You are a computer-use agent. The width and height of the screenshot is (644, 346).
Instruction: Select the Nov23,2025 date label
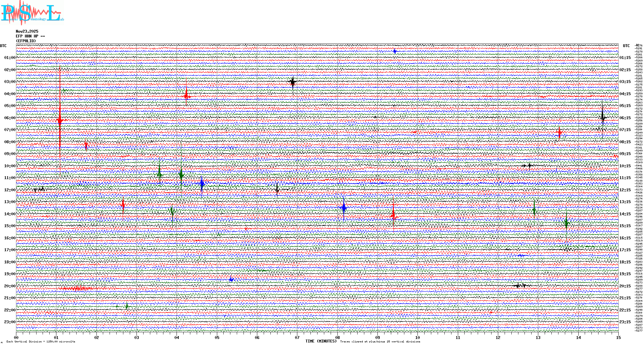click(x=27, y=31)
